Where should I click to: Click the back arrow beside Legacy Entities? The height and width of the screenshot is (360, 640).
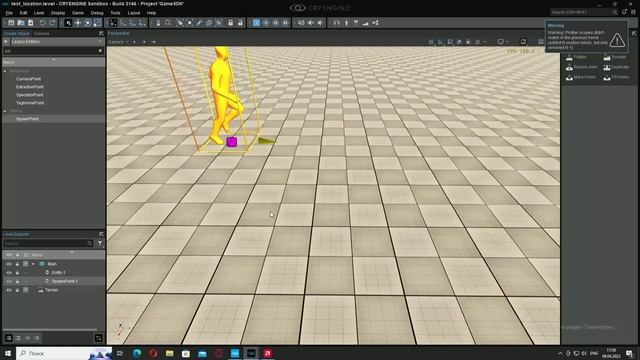(x=6, y=42)
